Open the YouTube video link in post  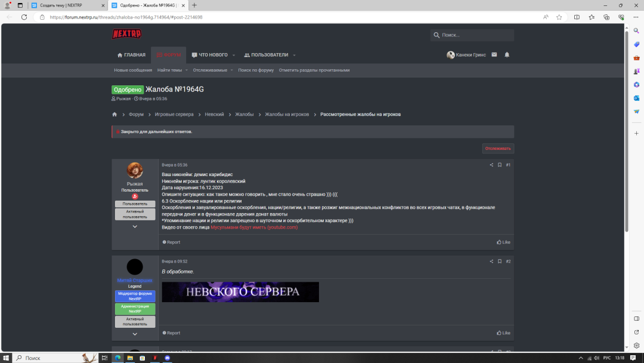click(x=254, y=227)
